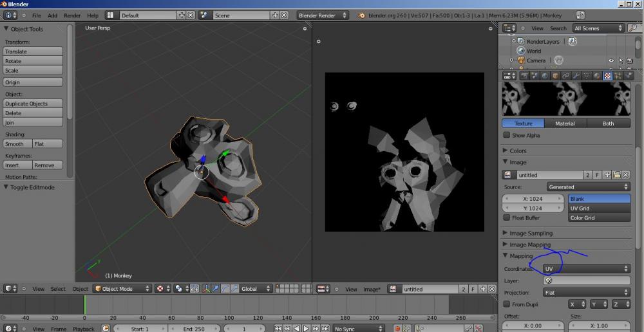Enable the Show Alpha checkbox

click(x=506, y=135)
